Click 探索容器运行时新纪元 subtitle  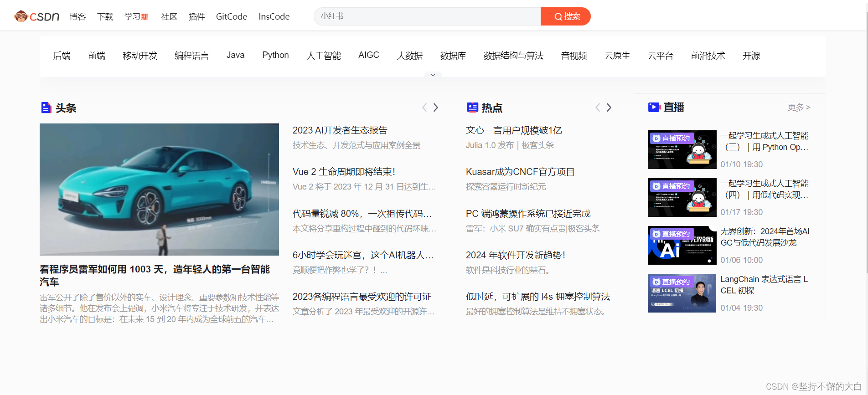506,187
